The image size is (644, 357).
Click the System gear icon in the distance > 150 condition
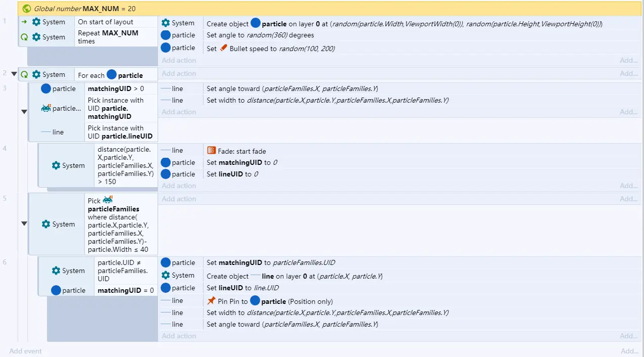coord(56,165)
